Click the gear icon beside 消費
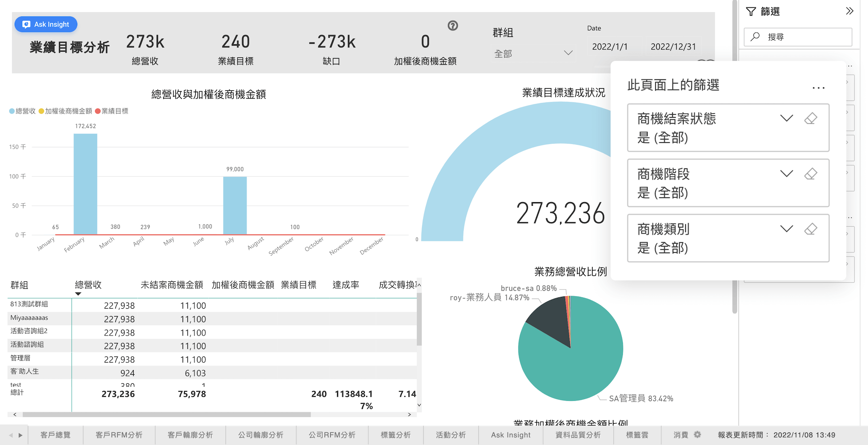Screen dimensions: 868x445 697,435
